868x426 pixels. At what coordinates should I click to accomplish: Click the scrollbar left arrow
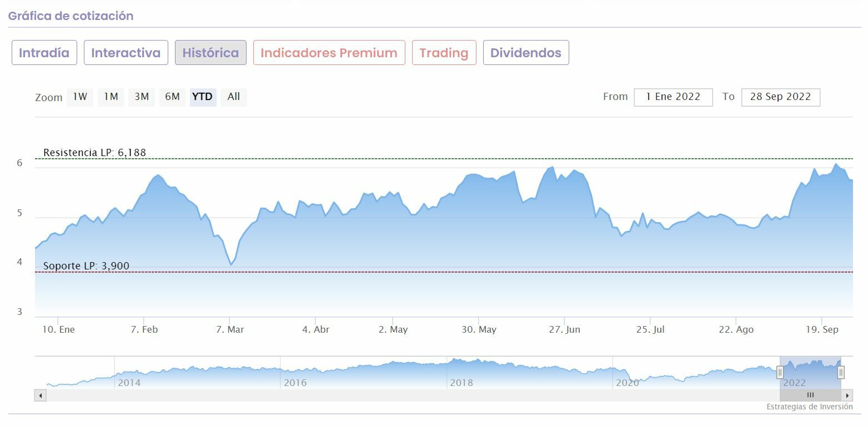[40, 395]
